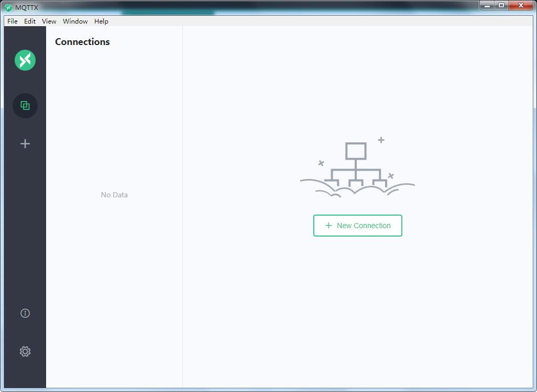Open the About page via the info icon
The width and height of the screenshot is (537, 392).
[25, 313]
